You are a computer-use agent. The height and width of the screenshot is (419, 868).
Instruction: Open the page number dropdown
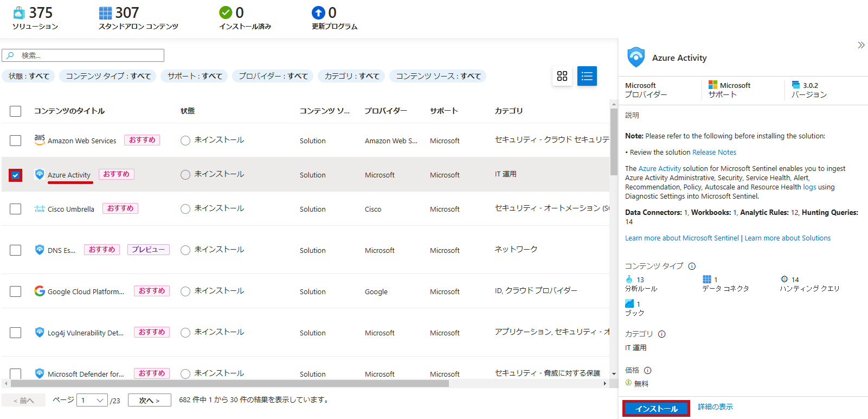pos(92,401)
